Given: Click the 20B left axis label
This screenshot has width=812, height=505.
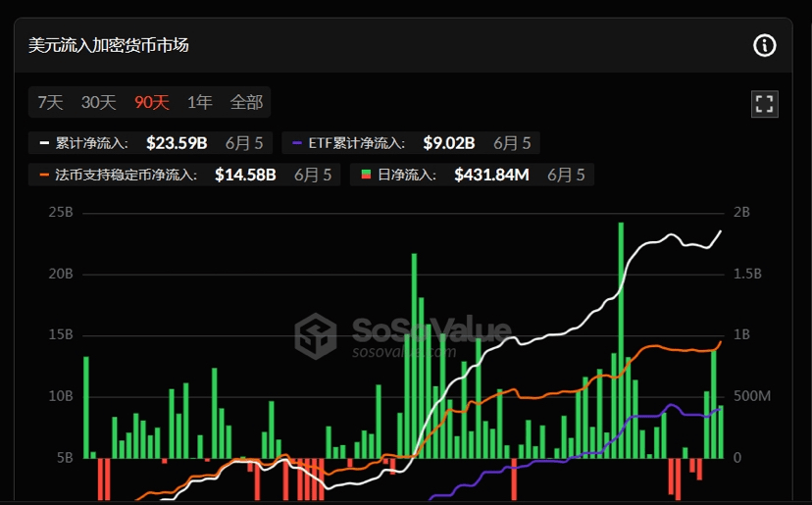Looking at the screenshot, I should point(61,274).
